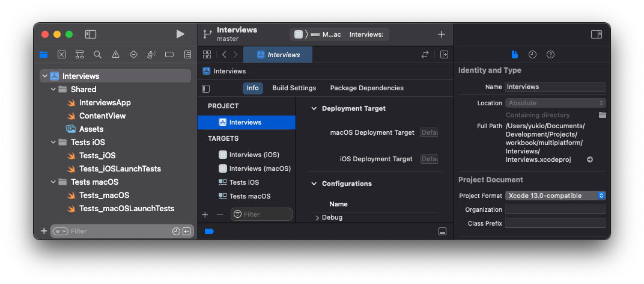Screen dimensions: 644x284
Task: Open the Project Format dropdown
Action: click(x=555, y=196)
